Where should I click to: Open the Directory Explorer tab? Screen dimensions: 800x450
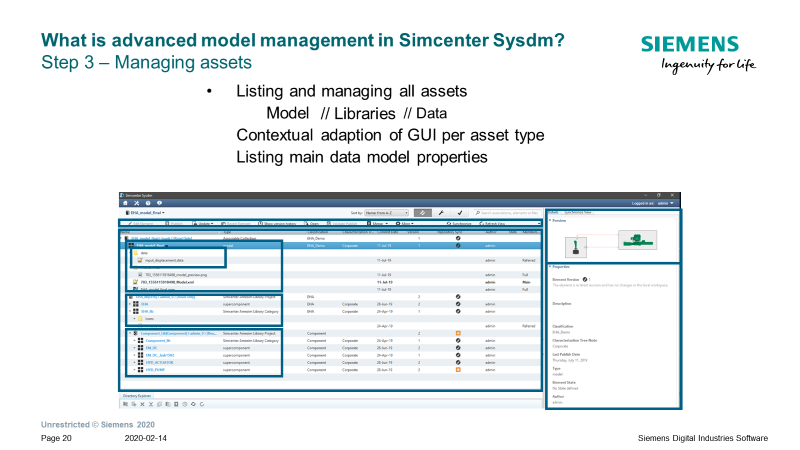click(x=137, y=395)
